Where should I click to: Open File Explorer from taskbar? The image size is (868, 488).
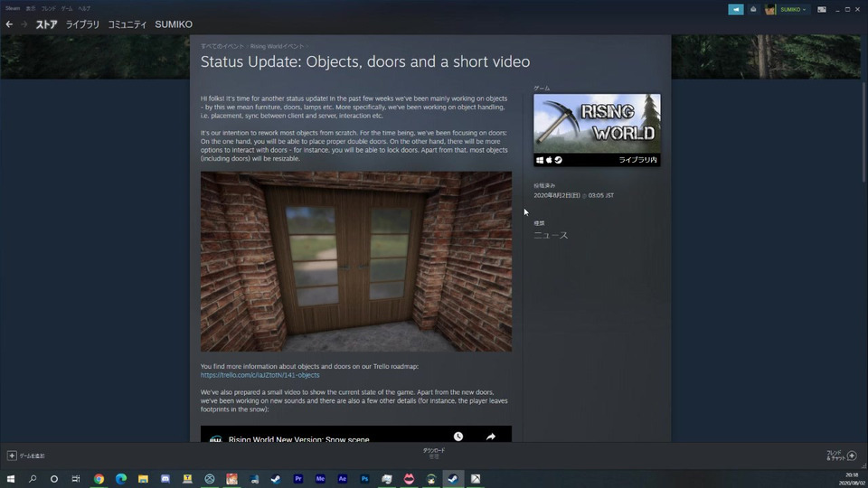[143, 479]
